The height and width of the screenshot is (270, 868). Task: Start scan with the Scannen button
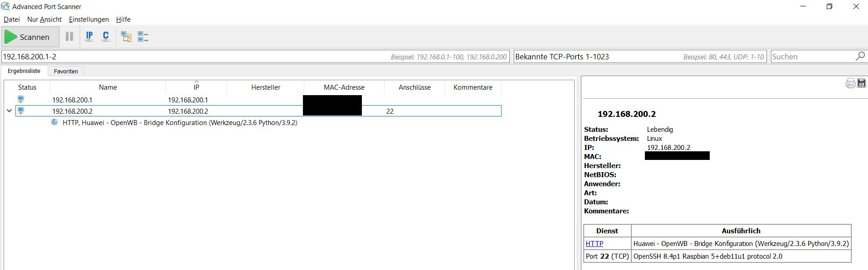tap(30, 37)
